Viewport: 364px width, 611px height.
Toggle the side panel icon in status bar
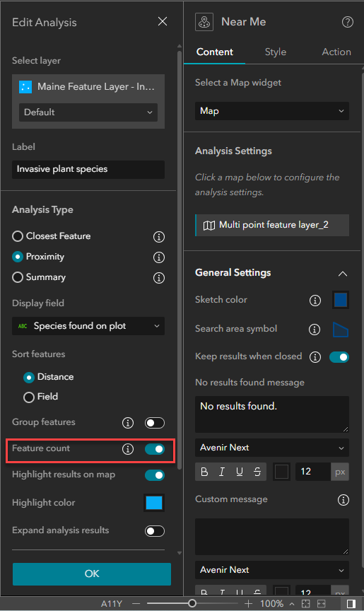(351, 604)
